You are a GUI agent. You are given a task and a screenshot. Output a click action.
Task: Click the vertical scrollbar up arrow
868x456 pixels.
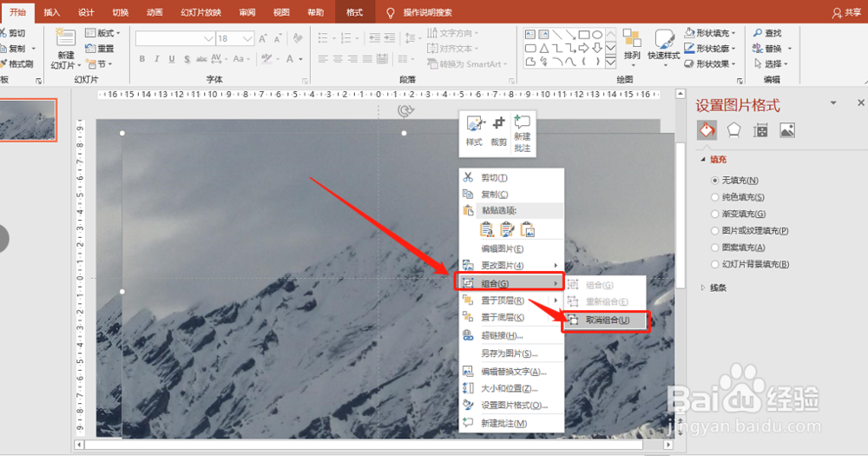click(680, 95)
